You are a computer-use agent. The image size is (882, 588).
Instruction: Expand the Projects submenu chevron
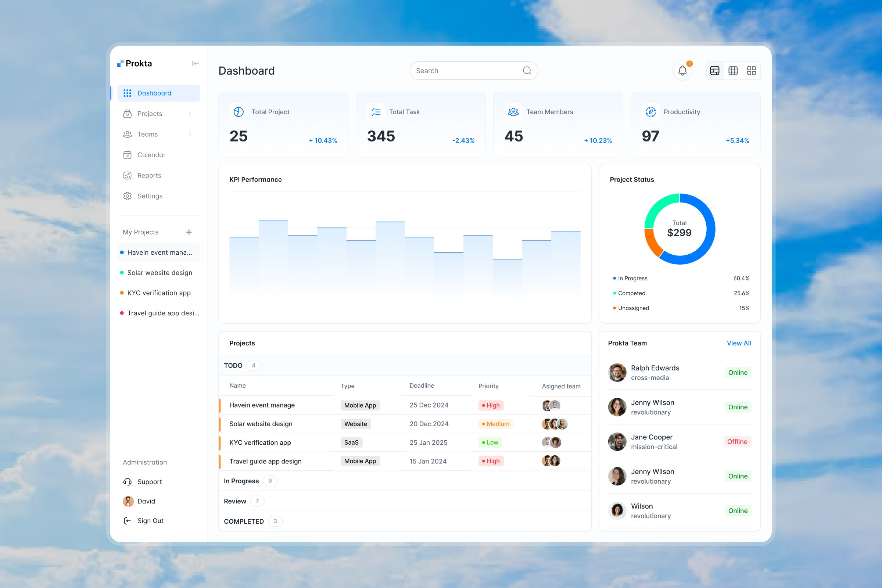click(x=190, y=114)
